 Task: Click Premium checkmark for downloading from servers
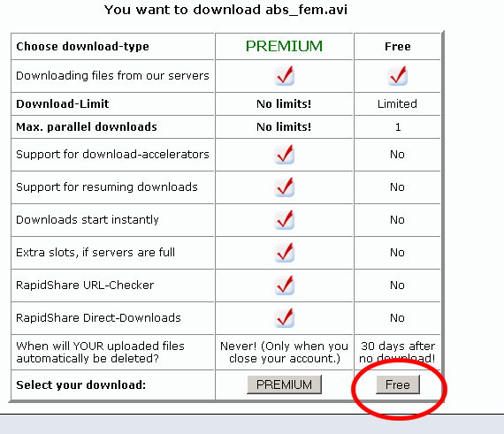(x=284, y=76)
